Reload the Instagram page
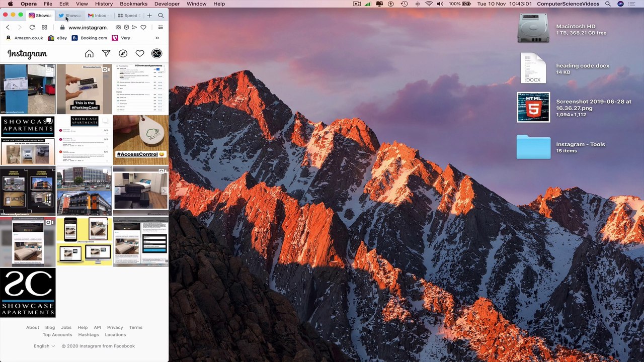 pyautogui.click(x=32, y=27)
